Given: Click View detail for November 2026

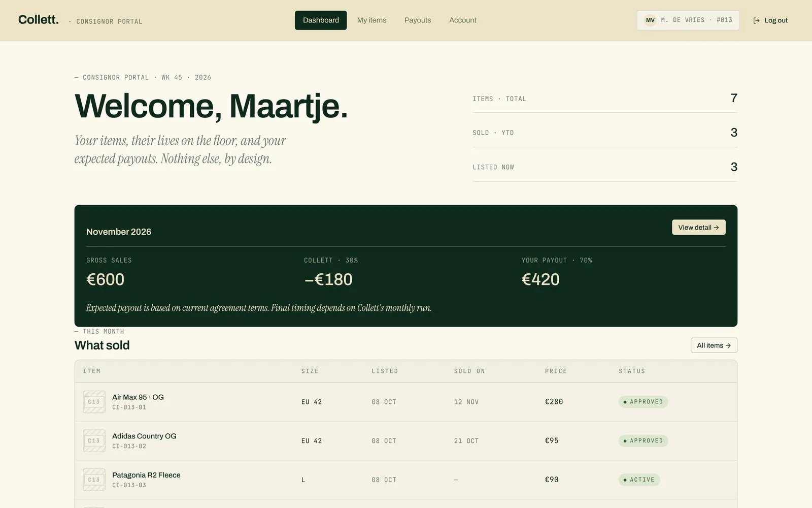Looking at the screenshot, I should coord(699,227).
